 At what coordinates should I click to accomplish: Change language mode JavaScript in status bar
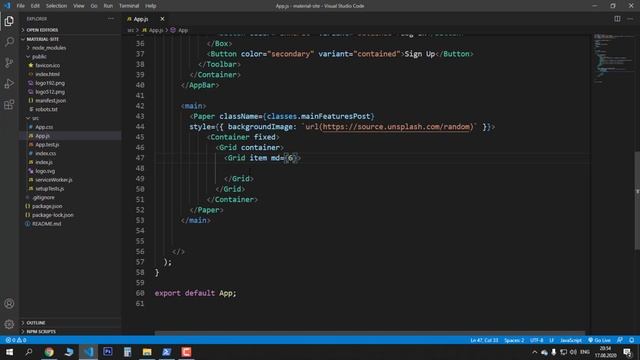pos(571,340)
